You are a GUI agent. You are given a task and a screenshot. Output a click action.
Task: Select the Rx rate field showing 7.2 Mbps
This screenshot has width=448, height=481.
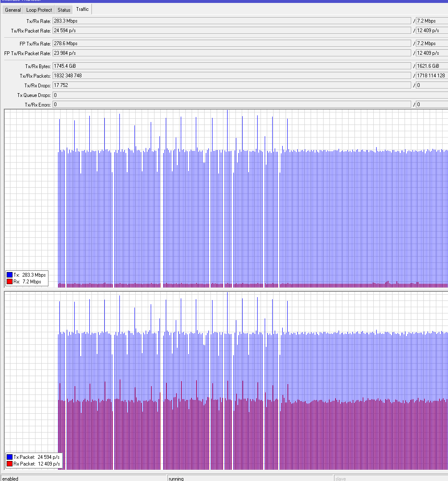click(431, 20)
